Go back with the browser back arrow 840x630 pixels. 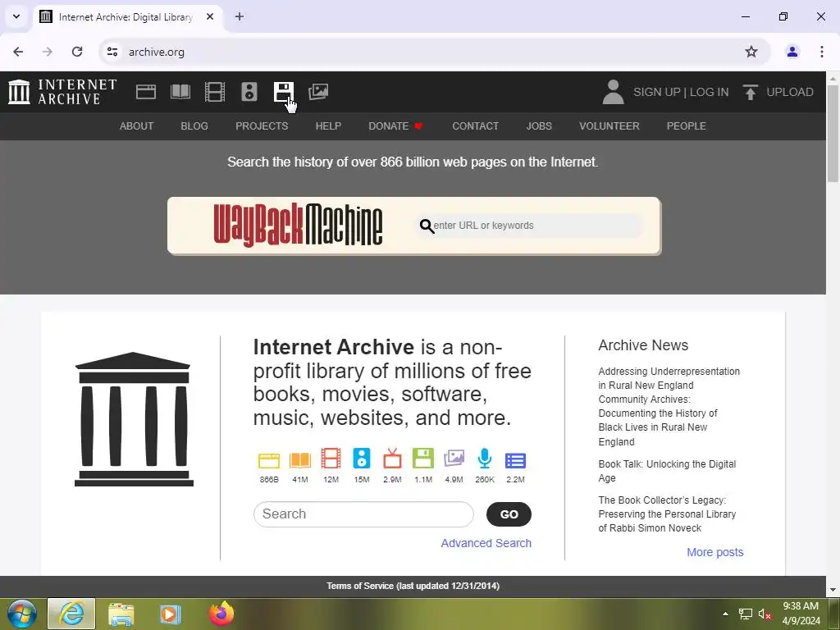coord(18,52)
